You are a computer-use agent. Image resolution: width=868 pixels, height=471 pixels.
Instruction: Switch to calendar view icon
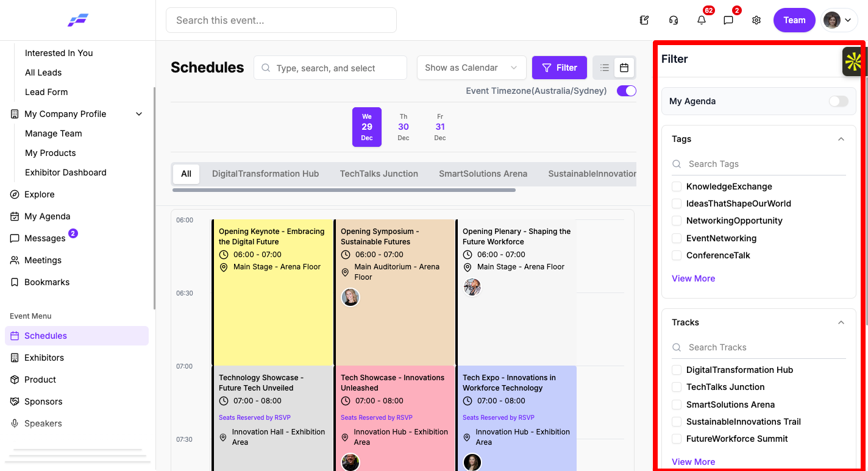coord(624,68)
